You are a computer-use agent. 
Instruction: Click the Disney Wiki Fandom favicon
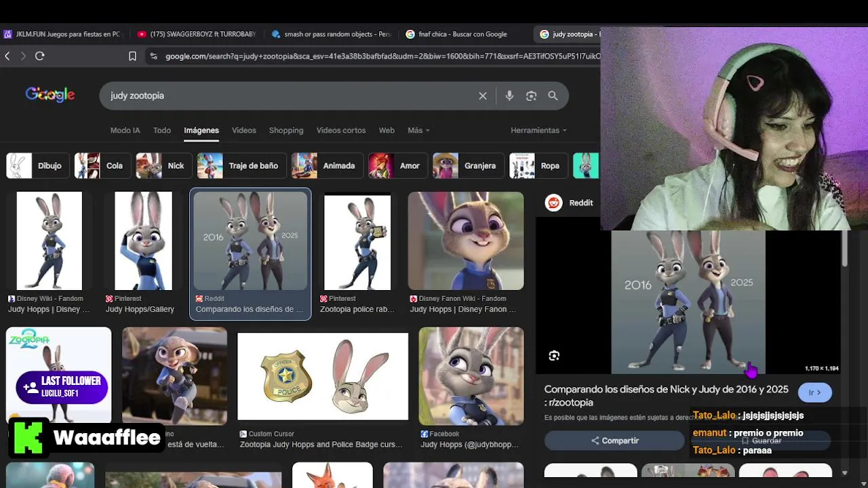pos(12,298)
